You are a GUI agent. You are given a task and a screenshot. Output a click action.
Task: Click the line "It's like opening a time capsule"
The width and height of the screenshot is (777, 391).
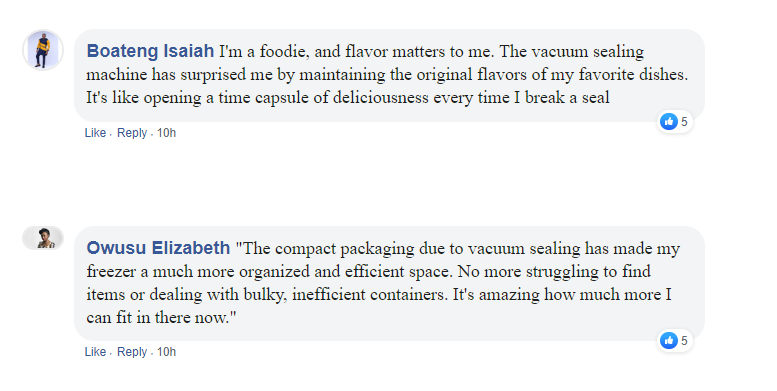coord(348,98)
